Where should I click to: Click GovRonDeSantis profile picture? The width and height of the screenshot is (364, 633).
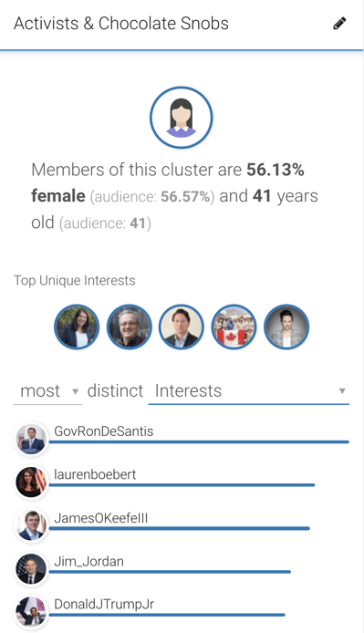(x=31, y=439)
